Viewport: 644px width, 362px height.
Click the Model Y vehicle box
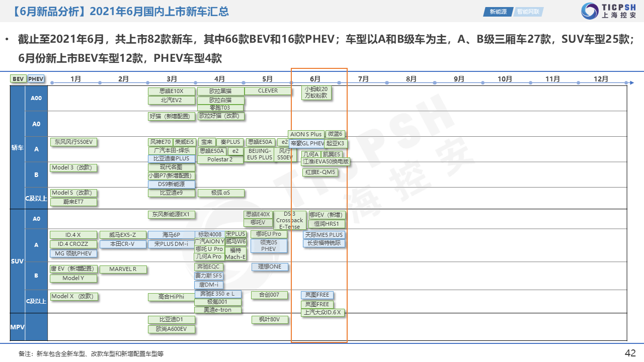pos(73,278)
